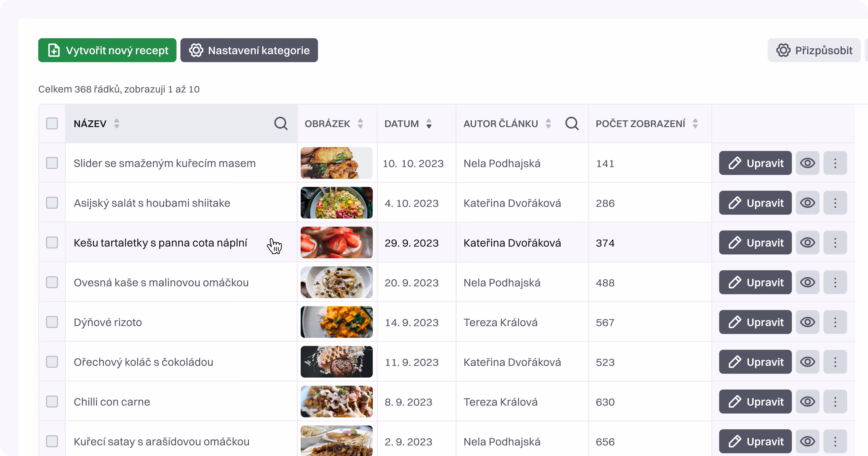Open three-dot menu for Dýňové rizoto row
Viewport: 868px width, 456px height.
[x=835, y=322]
